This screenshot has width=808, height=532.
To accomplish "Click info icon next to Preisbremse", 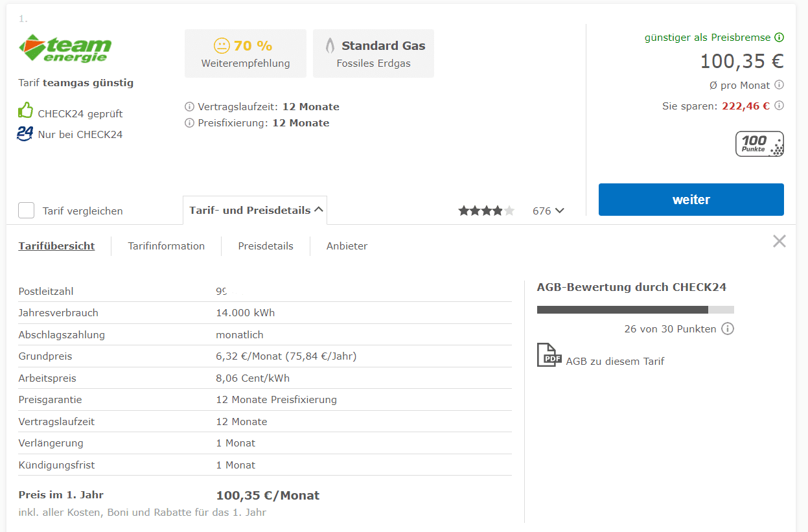I will [x=779, y=38].
